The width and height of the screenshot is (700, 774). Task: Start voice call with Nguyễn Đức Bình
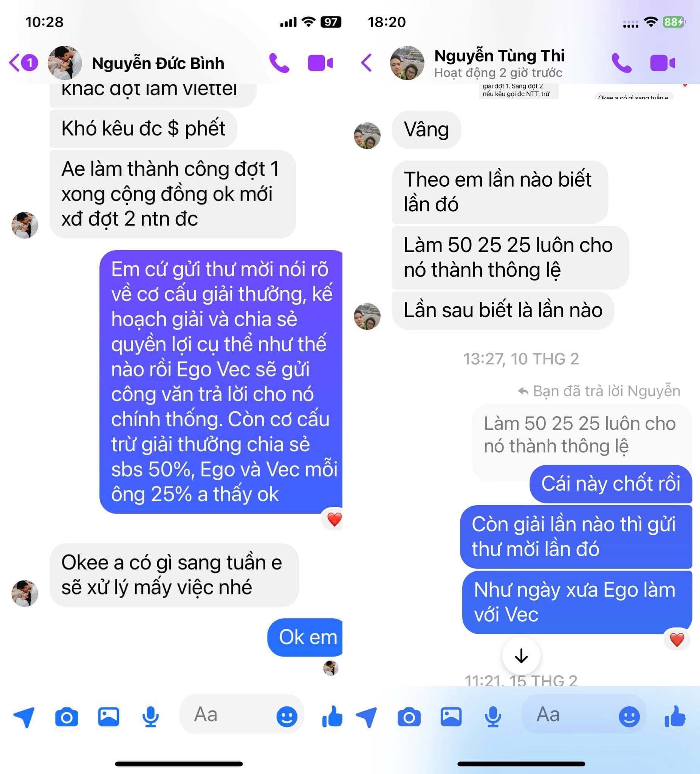279,63
